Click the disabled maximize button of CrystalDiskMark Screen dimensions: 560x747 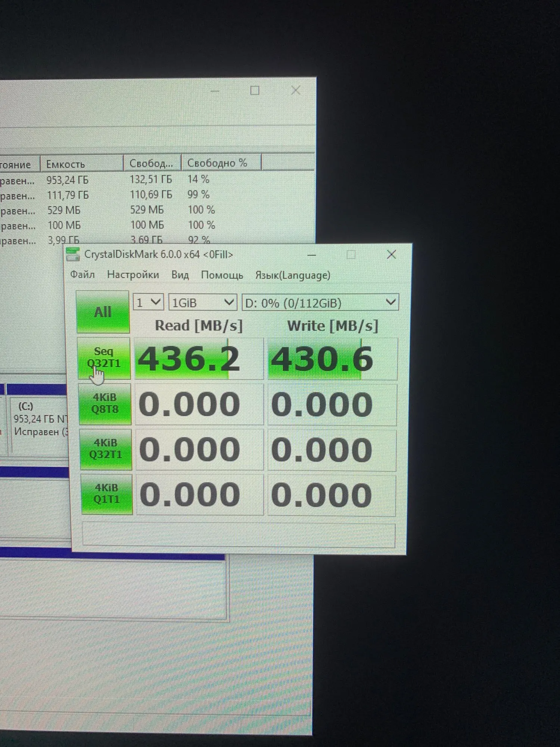[x=351, y=255]
